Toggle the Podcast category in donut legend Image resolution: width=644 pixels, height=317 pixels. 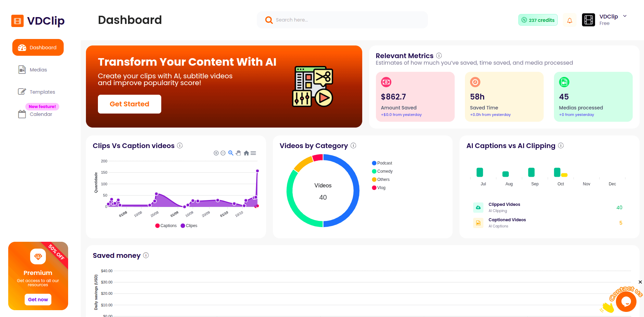click(382, 163)
